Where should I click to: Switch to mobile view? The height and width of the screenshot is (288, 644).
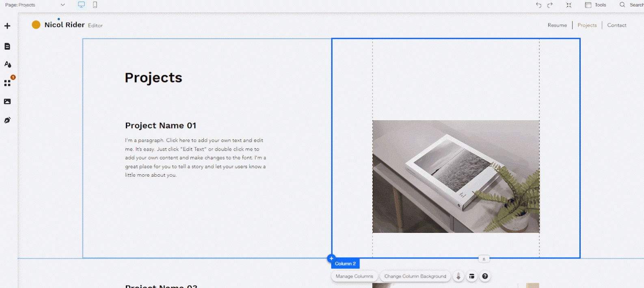(95, 5)
